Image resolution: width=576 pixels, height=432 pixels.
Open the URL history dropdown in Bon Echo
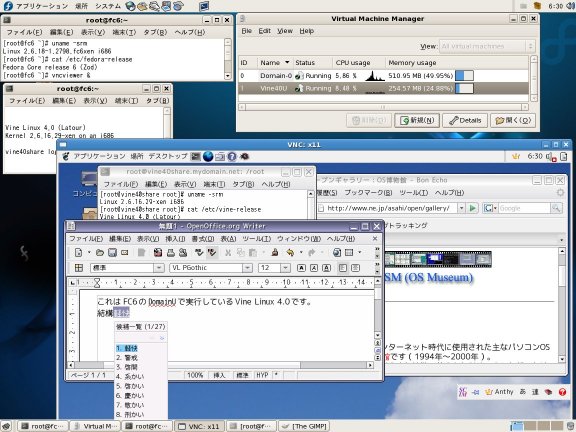tap(461, 208)
